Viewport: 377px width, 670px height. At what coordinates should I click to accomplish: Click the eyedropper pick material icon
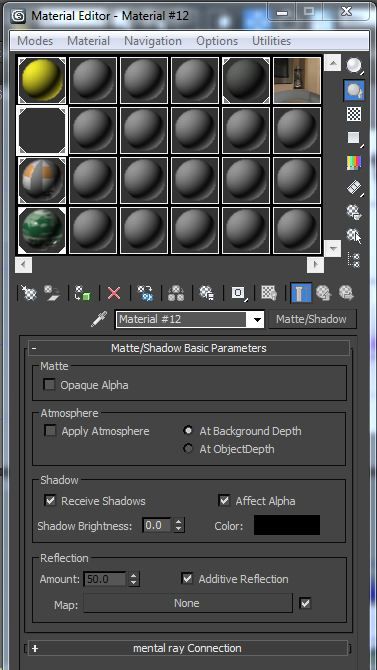[x=100, y=320]
